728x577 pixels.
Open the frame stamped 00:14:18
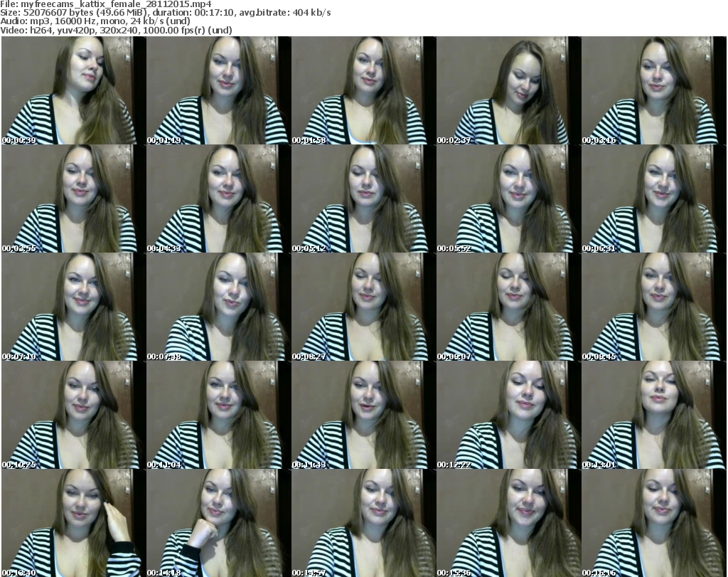(218, 523)
